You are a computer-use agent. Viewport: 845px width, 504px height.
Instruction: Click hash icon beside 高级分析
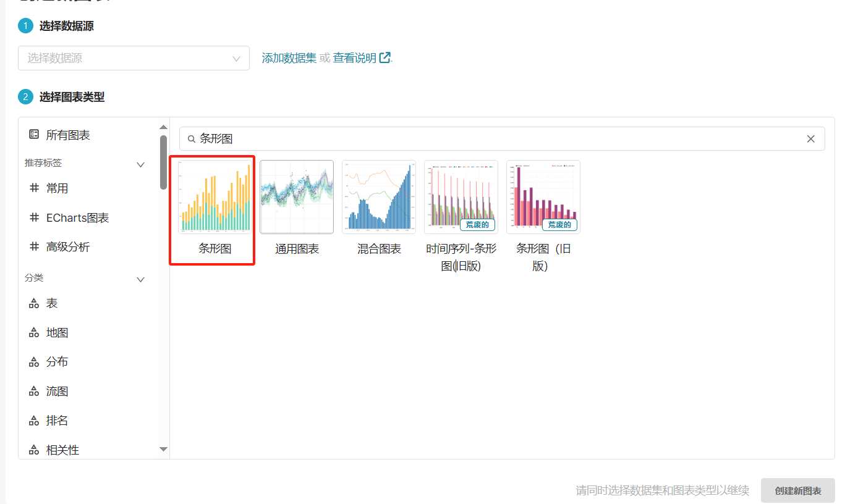pos(34,246)
